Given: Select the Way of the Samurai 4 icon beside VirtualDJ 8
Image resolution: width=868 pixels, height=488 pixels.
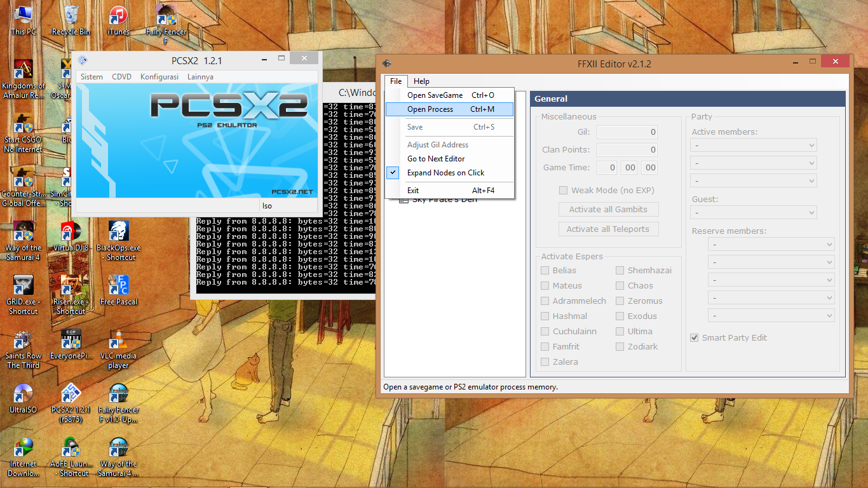Looking at the screenshot, I should [x=24, y=241].
